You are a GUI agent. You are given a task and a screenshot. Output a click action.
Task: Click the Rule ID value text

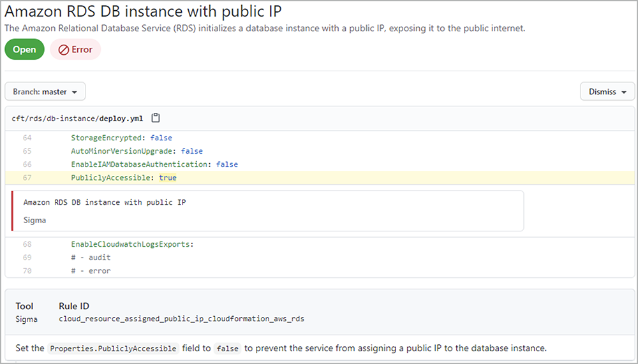click(181, 319)
